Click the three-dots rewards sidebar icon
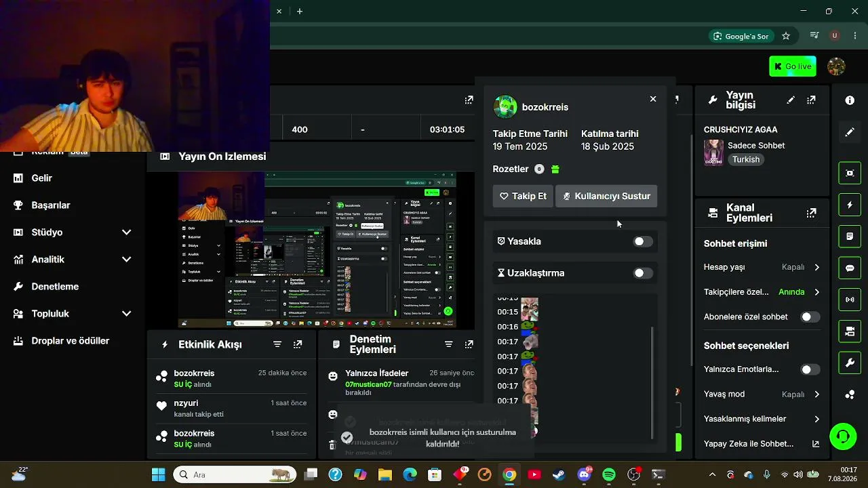Screen dimensions: 868x488 coord(850,395)
